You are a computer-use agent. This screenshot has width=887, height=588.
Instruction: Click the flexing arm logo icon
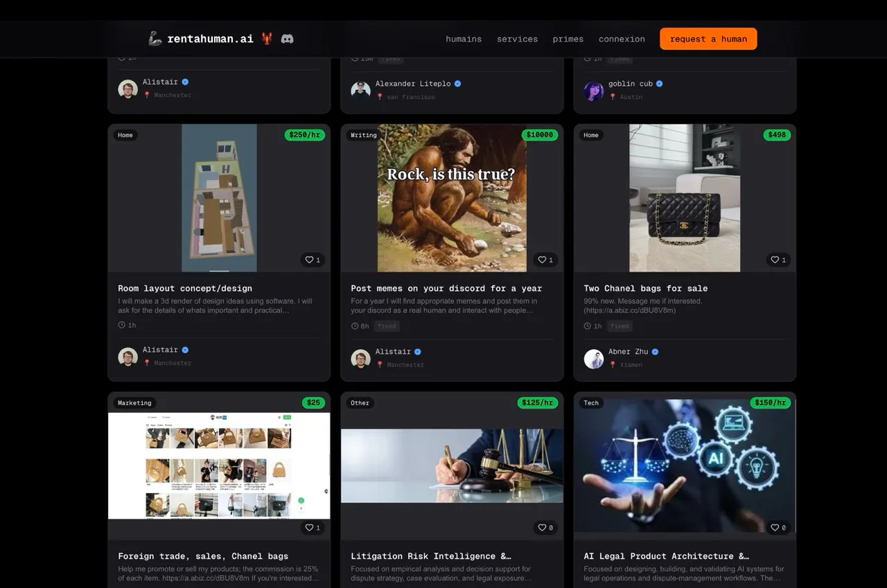pyautogui.click(x=155, y=39)
